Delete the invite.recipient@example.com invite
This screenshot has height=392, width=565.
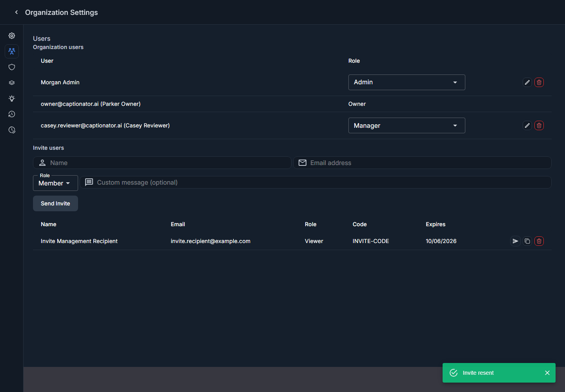539,241
